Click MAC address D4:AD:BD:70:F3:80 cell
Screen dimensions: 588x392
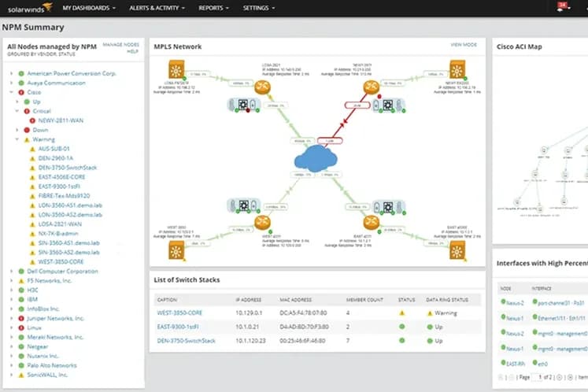[304, 327]
